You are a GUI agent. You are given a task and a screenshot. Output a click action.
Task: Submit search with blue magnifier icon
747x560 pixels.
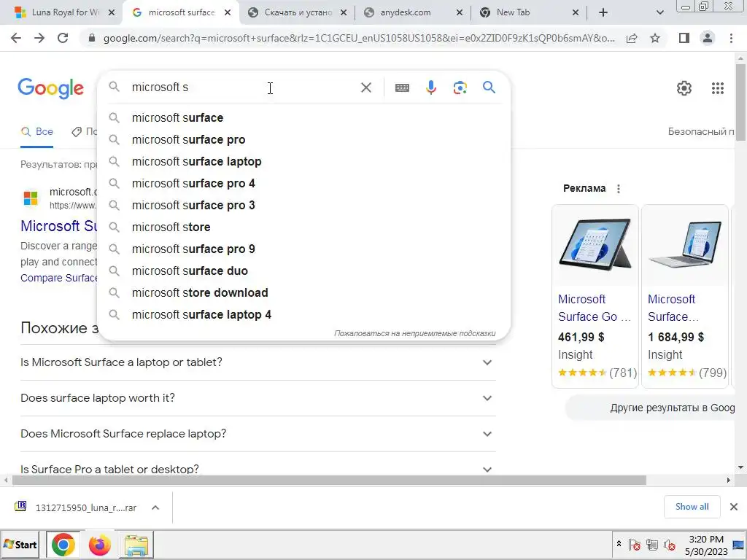coord(489,87)
